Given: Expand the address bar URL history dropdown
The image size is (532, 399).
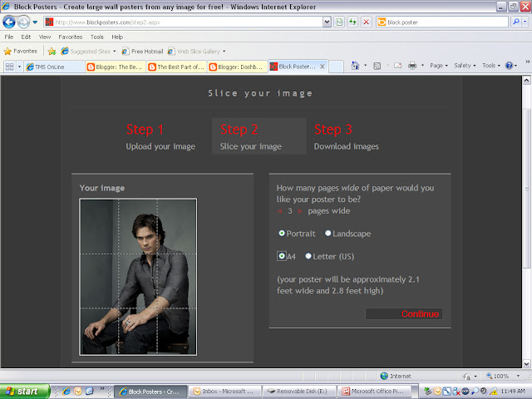Looking at the screenshot, I should click(x=327, y=22).
